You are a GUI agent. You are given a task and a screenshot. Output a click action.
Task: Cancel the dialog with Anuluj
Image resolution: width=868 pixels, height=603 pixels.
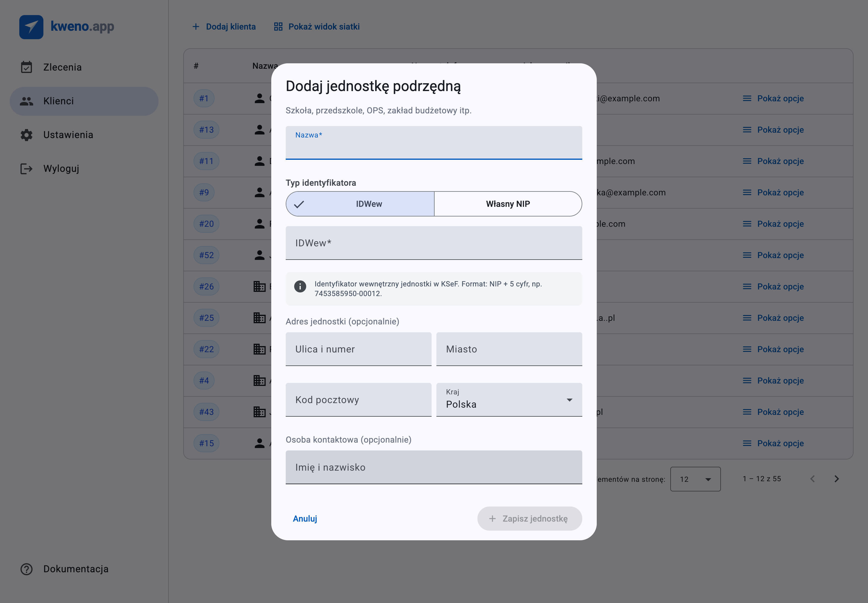(x=305, y=519)
